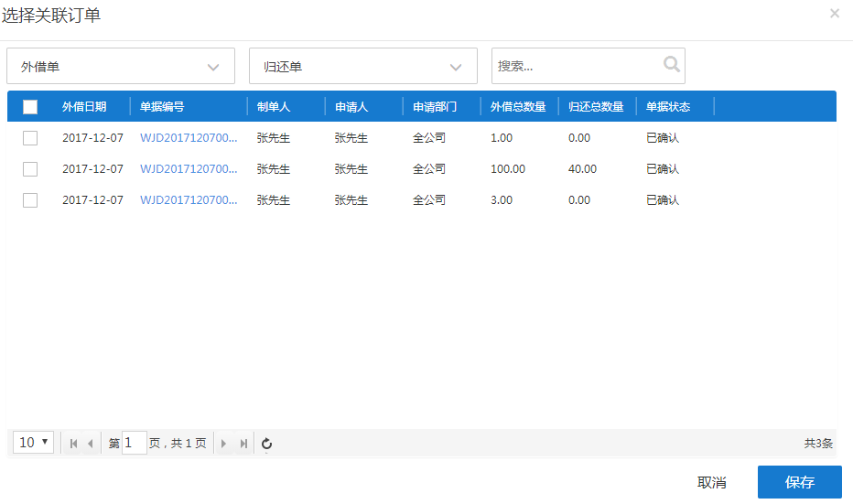Viewport: 853px width, 504px height.
Task: Open the first WJD order number link
Action: tap(189, 138)
